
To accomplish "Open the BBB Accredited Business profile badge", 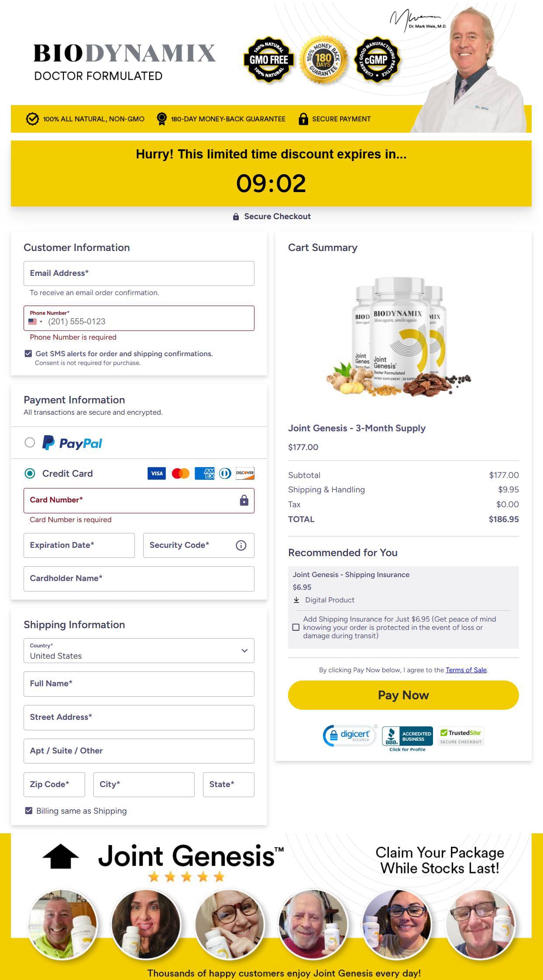I will tap(407, 739).
